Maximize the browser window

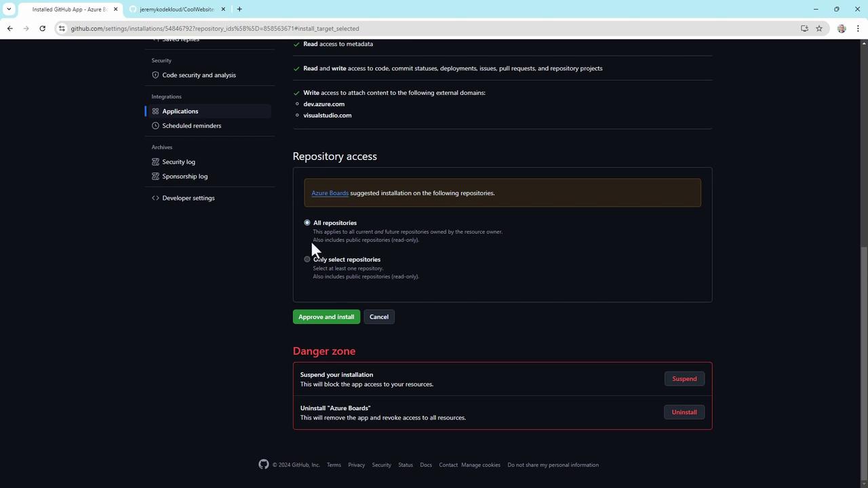[x=837, y=9]
